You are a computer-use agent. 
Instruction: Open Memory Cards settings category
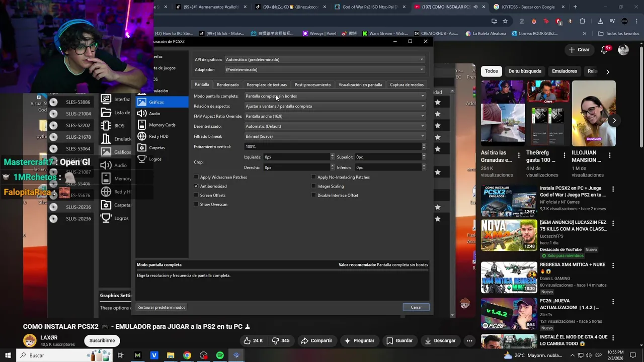[162, 125]
